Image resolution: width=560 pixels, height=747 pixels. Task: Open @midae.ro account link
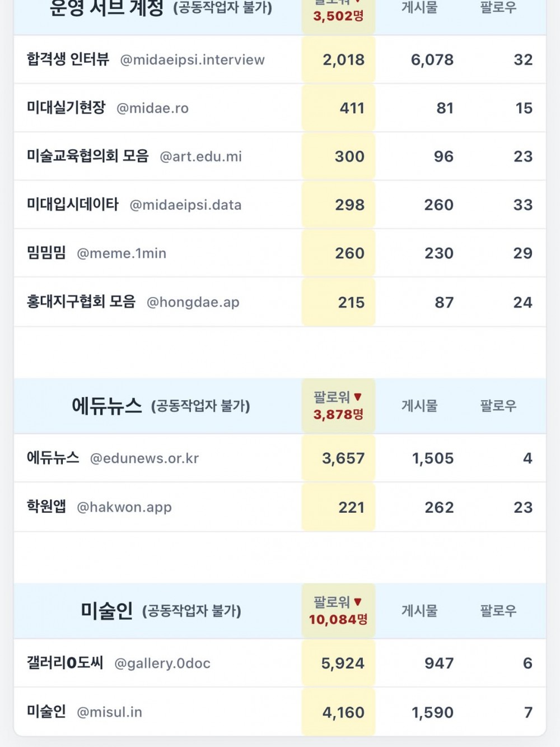click(152, 108)
